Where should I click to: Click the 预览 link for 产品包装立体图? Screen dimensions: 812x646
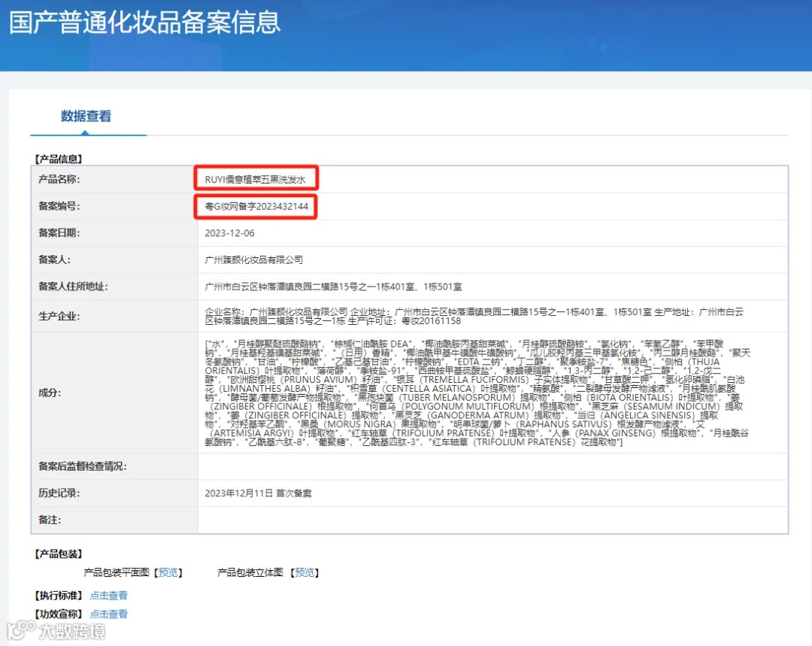point(304,572)
